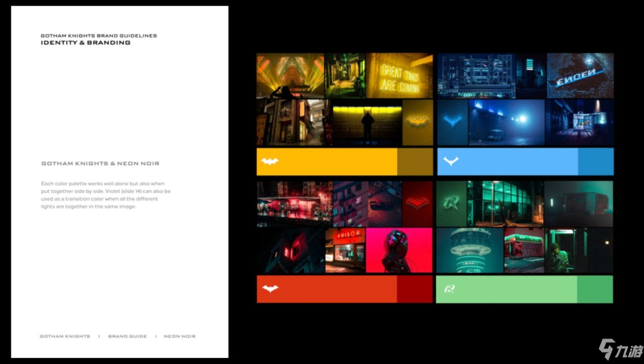Image resolution: width=644 pixels, height=364 pixels.
Task: Open the narrow green-yellow alley photo
Action: click(345, 75)
